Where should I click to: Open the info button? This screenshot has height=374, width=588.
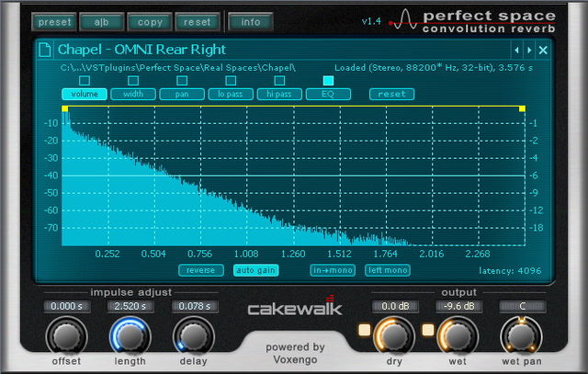tap(250, 22)
